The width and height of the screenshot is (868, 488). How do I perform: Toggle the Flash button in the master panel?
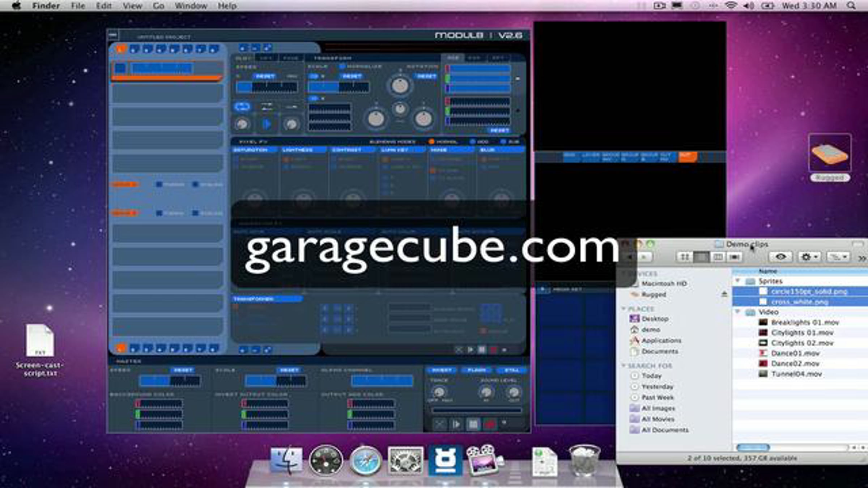476,370
